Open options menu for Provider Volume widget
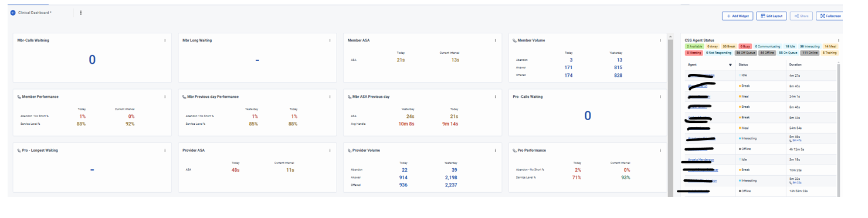Screen dimensions: 868x218 point(495,150)
